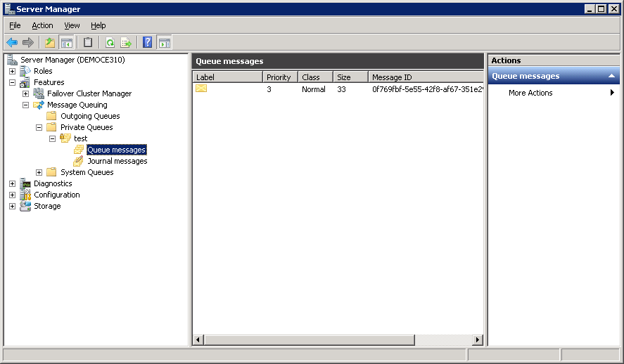624x364 pixels.
Task: Open the View menu
Action: click(x=72, y=25)
